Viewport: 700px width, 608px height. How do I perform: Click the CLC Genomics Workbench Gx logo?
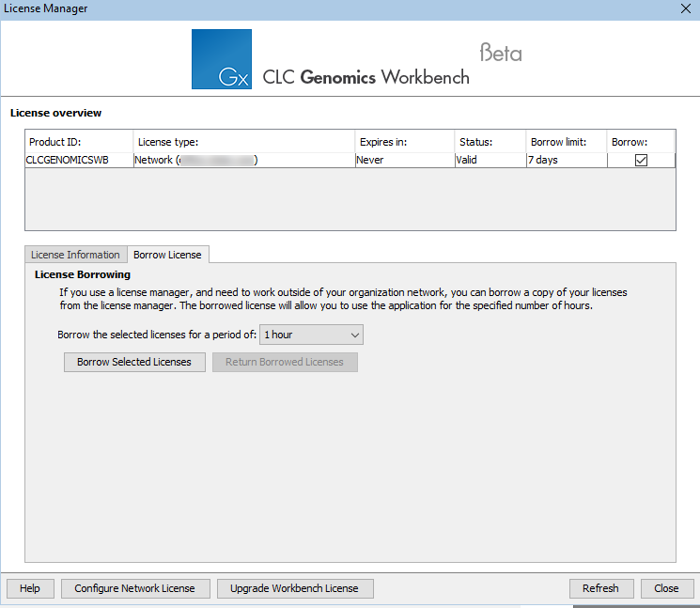coord(222,59)
